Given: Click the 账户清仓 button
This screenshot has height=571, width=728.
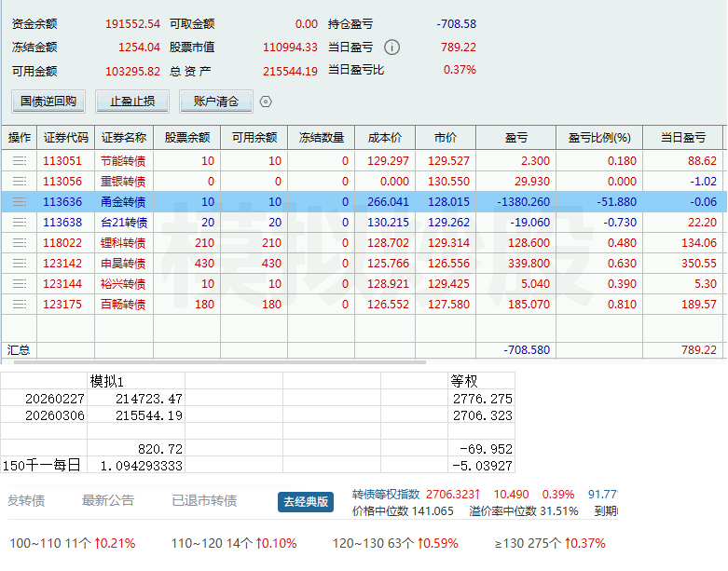Looking at the screenshot, I should [x=216, y=102].
